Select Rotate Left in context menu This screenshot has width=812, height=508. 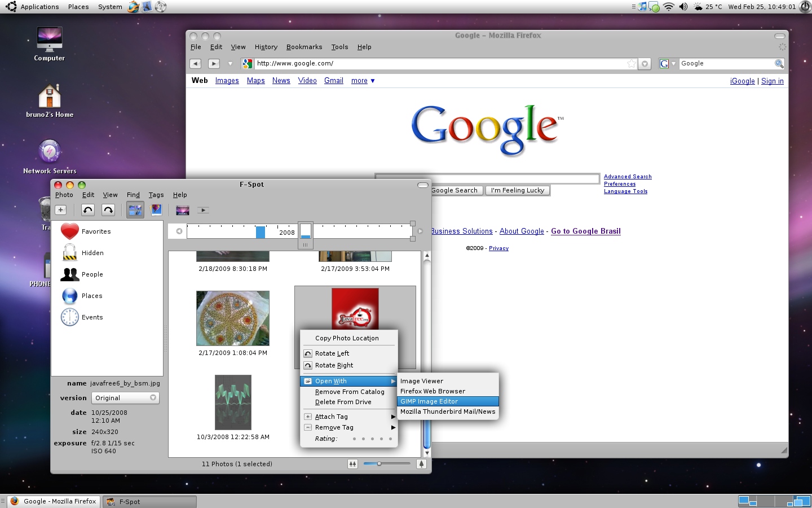tap(348, 353)
